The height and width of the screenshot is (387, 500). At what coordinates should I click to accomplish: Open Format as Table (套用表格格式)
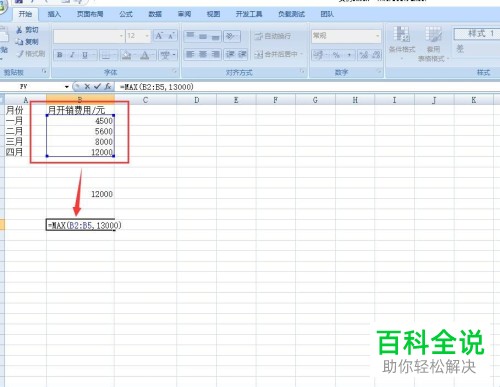433,44
